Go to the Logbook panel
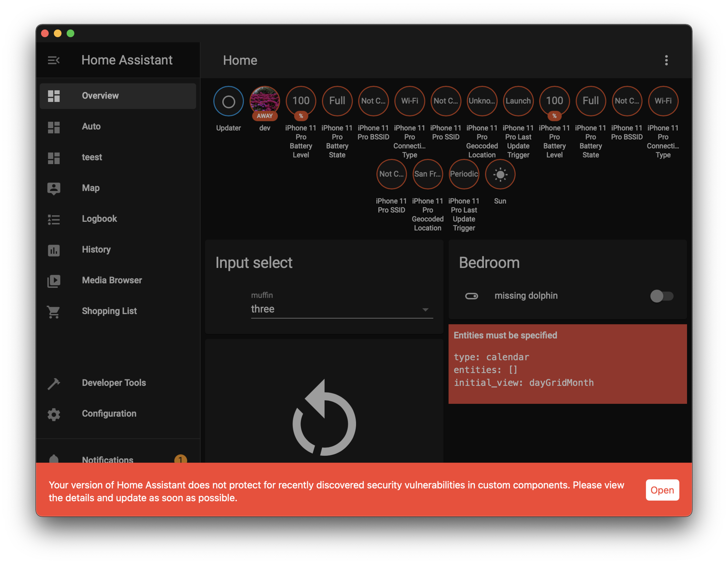The width and height of the screenshot is (728, 564). pos(99,219)
